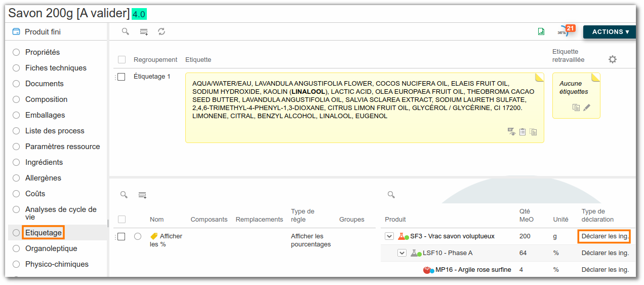
Task: Click the red flask icon of SF3
Action: point(401,236)
